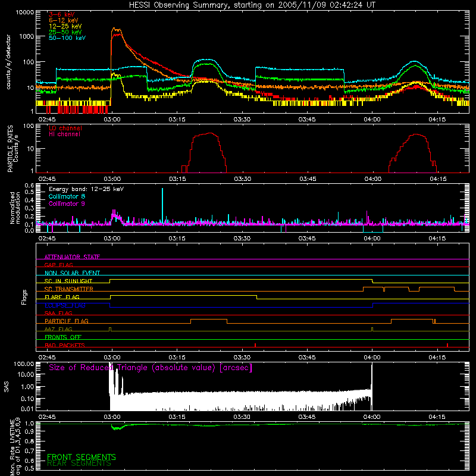Click the first red LO channel particle peak

coord(210,133)
